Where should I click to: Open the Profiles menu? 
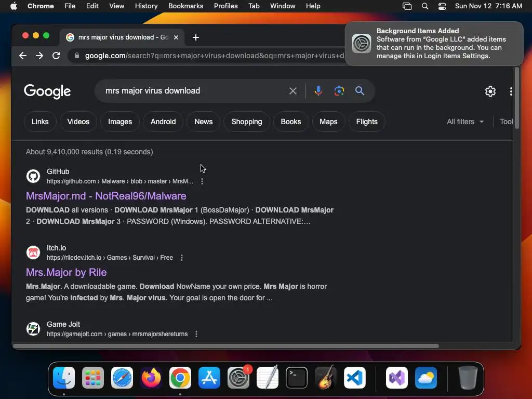coord(225,6)
